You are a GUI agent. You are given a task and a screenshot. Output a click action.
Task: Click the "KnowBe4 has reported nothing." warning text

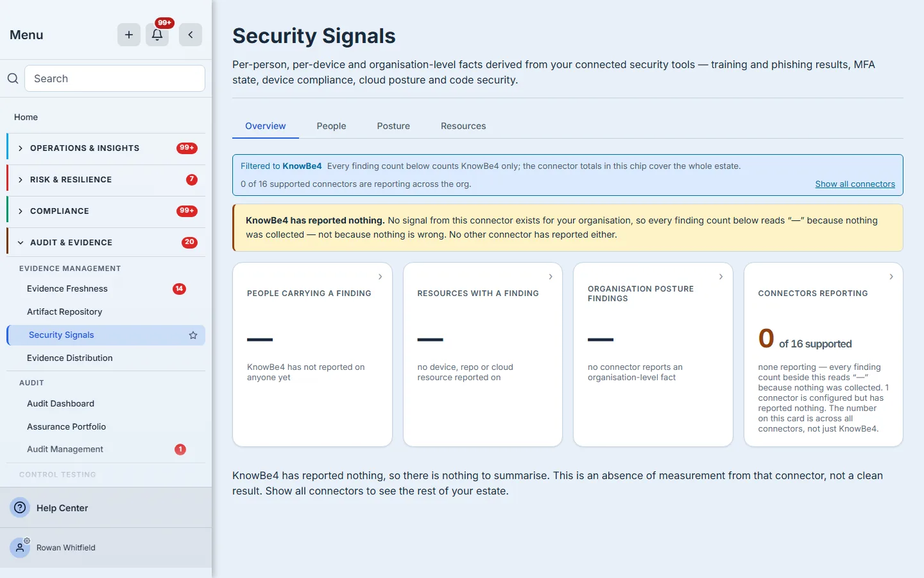pos(315,220)
